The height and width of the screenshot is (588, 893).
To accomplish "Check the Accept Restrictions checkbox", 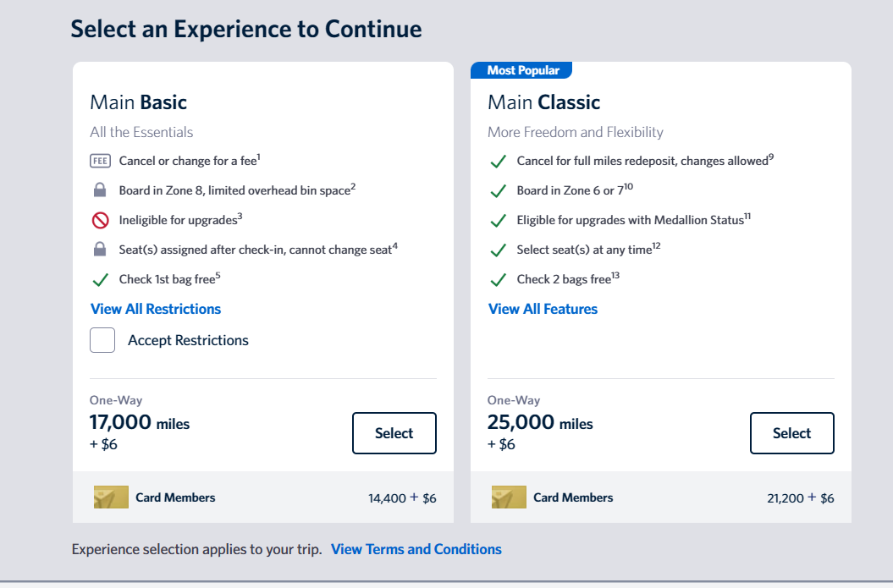I will 102,340.
